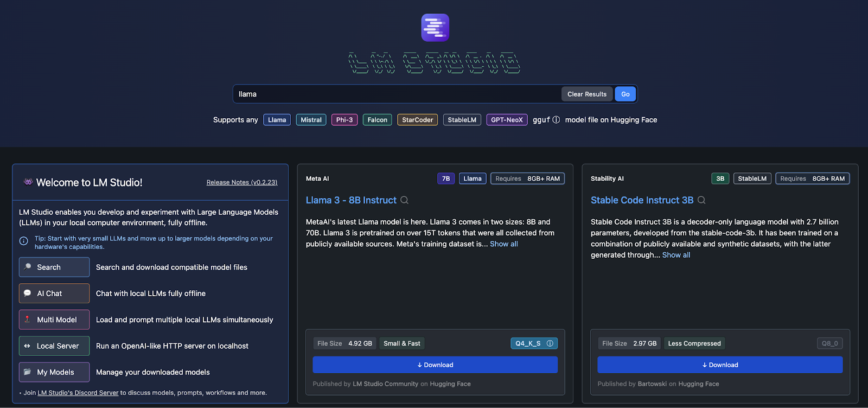
Task: Click the Q8_0 quantization badge
Action: [x=829, y=343]
